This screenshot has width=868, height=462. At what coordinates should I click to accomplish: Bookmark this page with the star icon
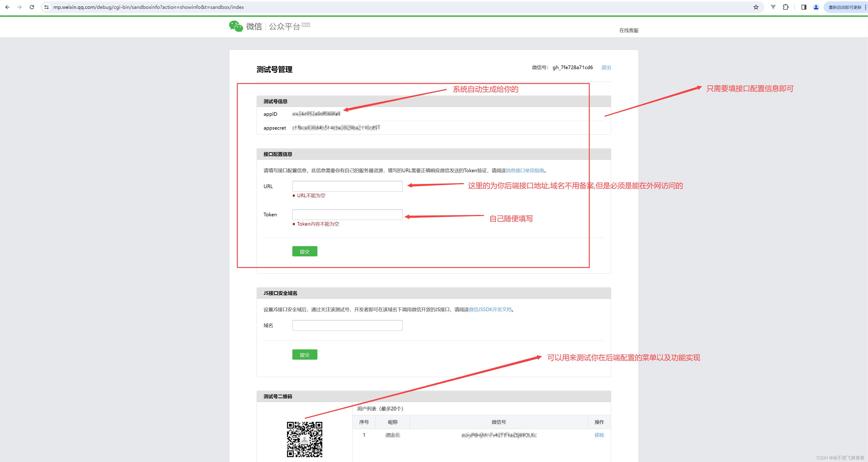click(x=756, y=7)
